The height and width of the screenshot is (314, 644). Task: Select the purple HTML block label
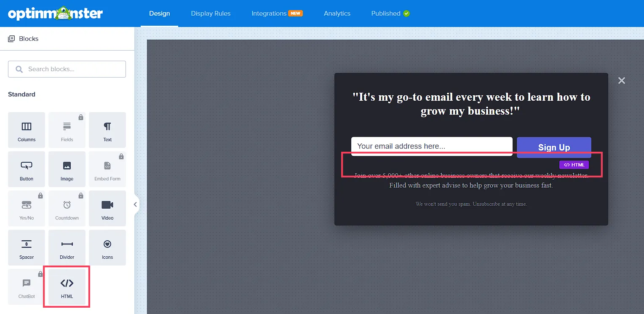pos(574,165)
